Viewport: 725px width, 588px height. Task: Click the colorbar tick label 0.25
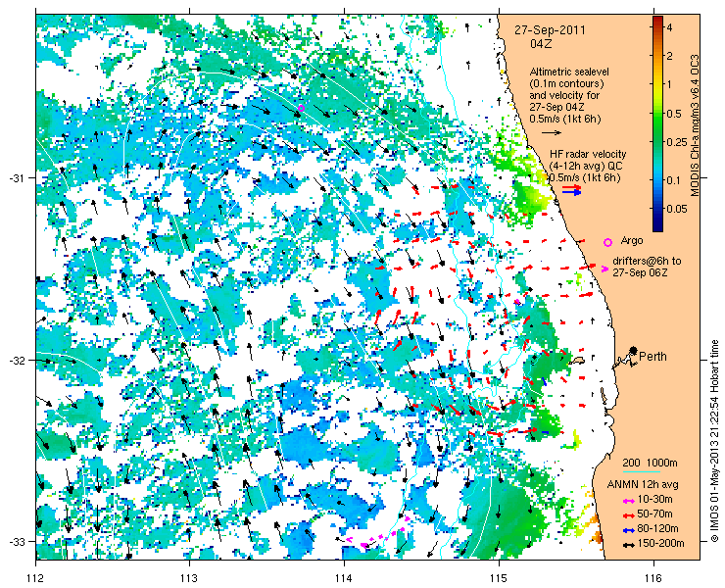(x=676, y=141)
